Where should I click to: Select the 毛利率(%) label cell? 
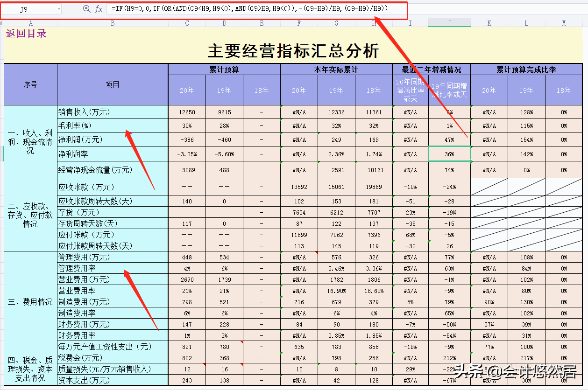(x=112, y=126)
